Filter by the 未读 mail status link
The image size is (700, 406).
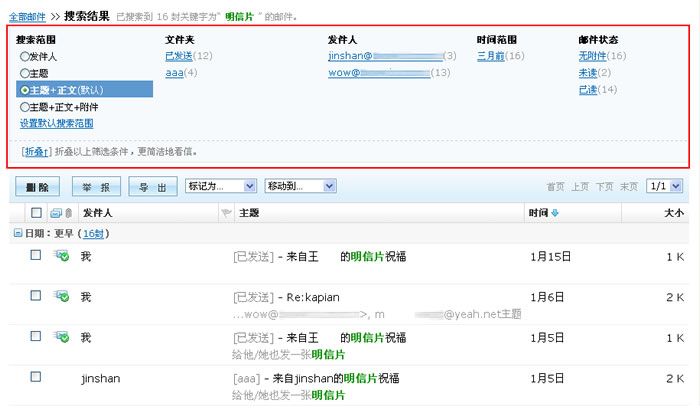[x=588, y=73]
